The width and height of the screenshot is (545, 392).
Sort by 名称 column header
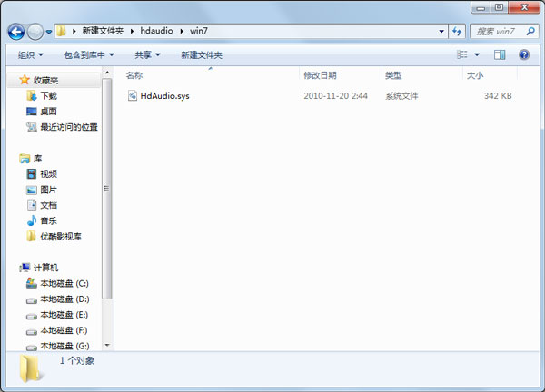point(134,75)
